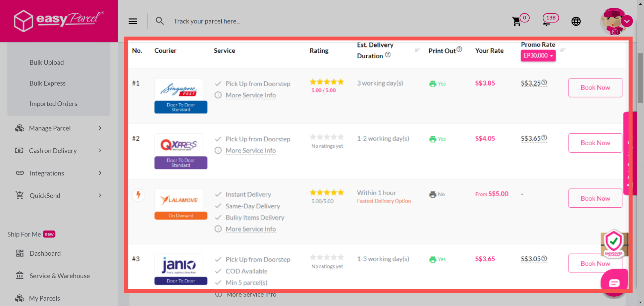This screenshot has width=644, height=306.
Task: Click the Fastest Delivery Option label
Action: [384, 201]
